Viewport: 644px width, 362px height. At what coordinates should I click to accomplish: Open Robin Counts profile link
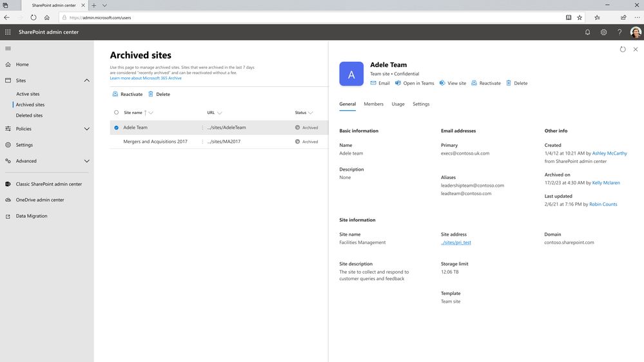(x=603, y=204)
